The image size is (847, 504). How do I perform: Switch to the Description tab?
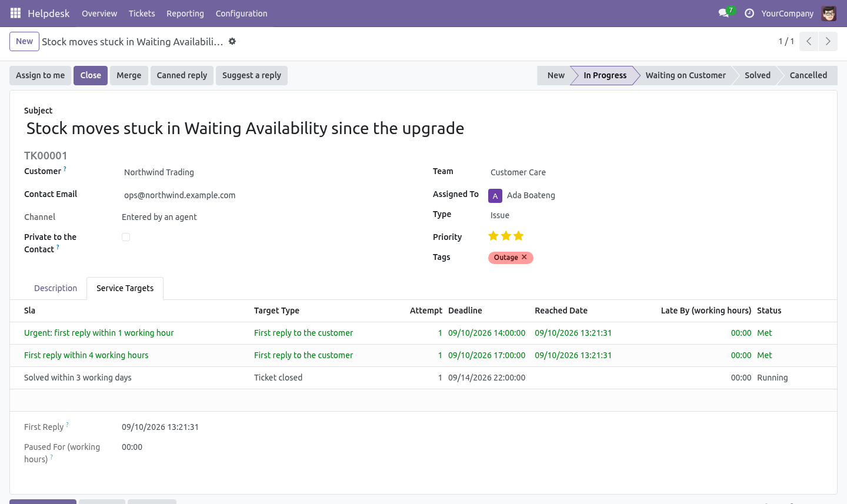(55, 288)
